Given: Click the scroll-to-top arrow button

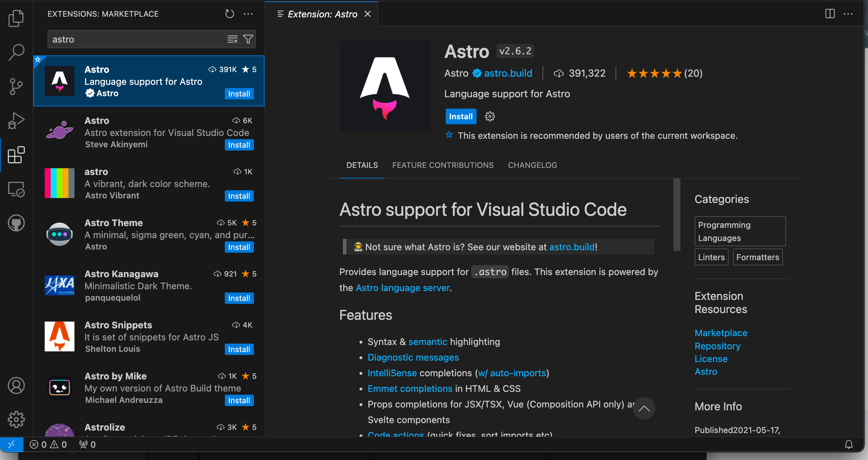Looking at the screenshot, I should pos(644,409).
